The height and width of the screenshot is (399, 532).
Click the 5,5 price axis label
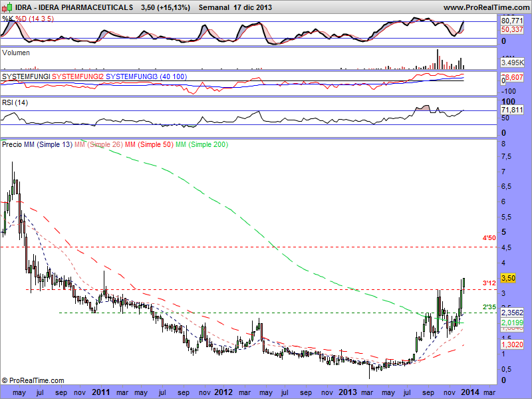coord(507,217)
